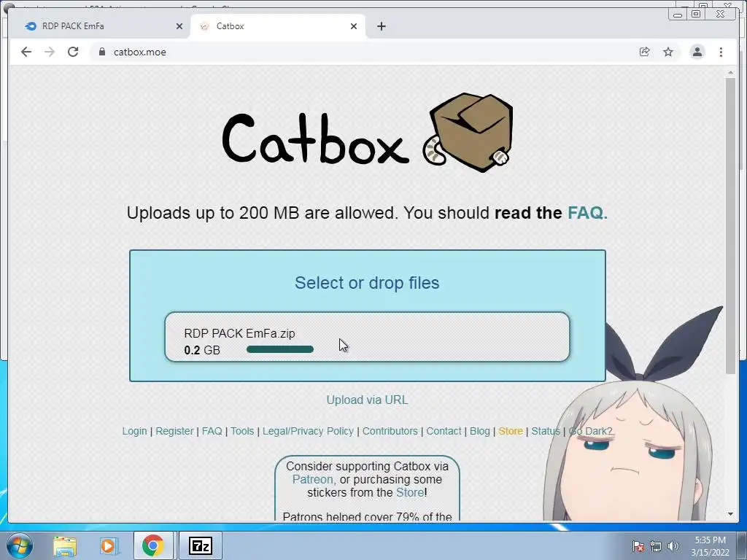Click the volume speaker tray icon
This screenshot has height=560, width=747.
673,546
